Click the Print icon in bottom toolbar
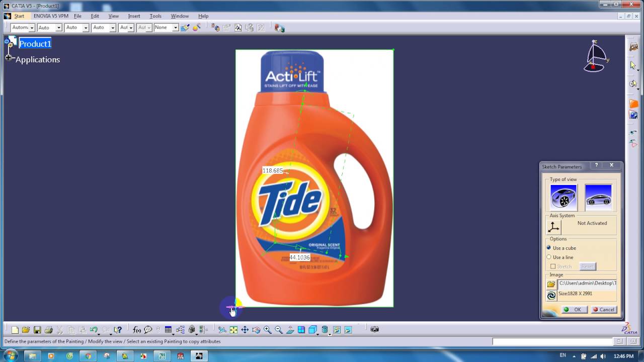Viewport: 644px width, 362px height. 49,330
